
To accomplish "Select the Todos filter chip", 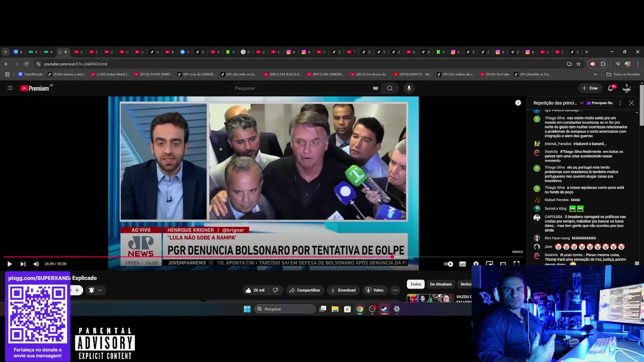I will (x=416, y=284).
